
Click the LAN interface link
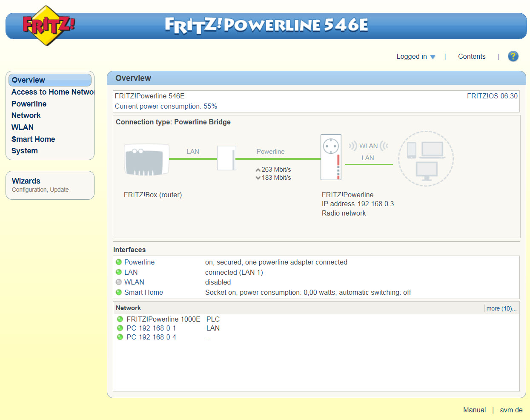(131, 272)
